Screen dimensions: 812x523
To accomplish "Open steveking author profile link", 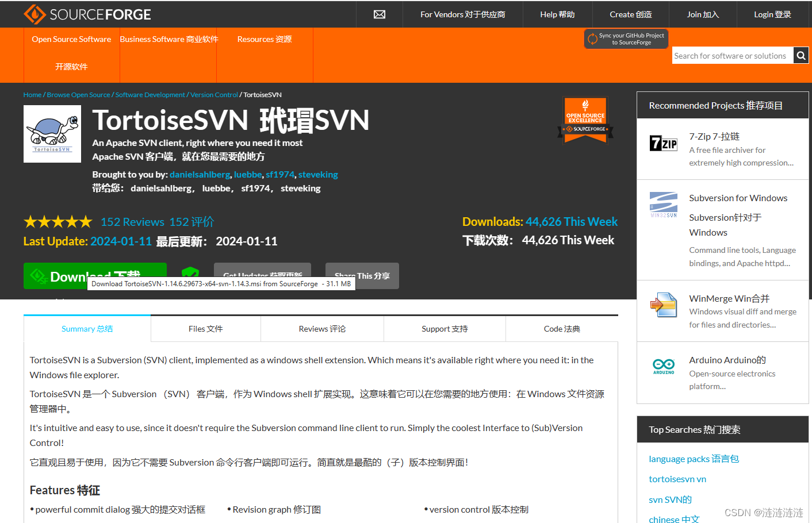I will pyautogui.click(x=318, y=174).
